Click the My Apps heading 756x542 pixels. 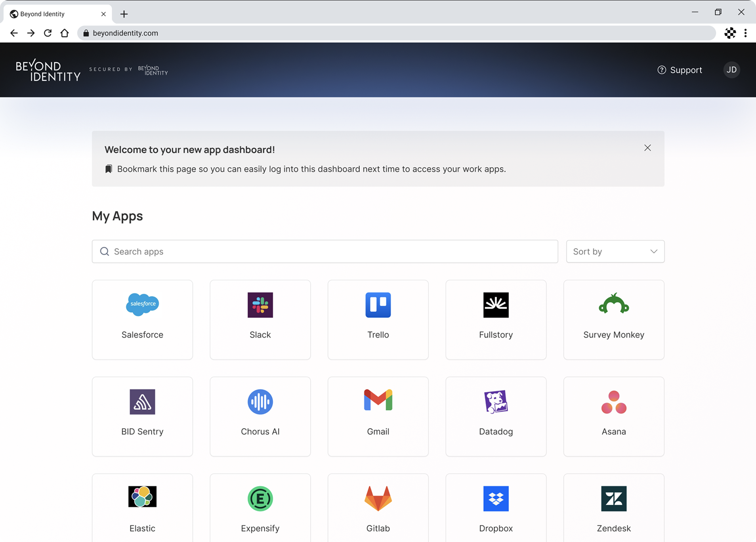pyautogui.click(x=117, y=216)
